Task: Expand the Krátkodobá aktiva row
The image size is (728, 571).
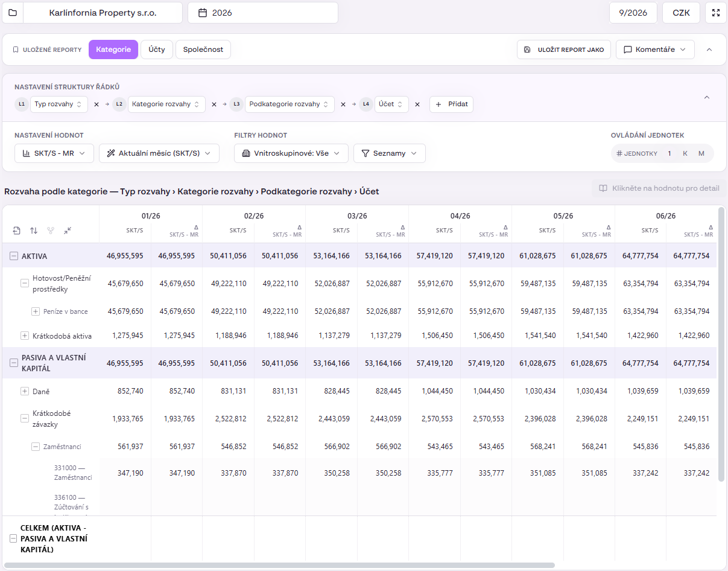Action: point(25,336)
